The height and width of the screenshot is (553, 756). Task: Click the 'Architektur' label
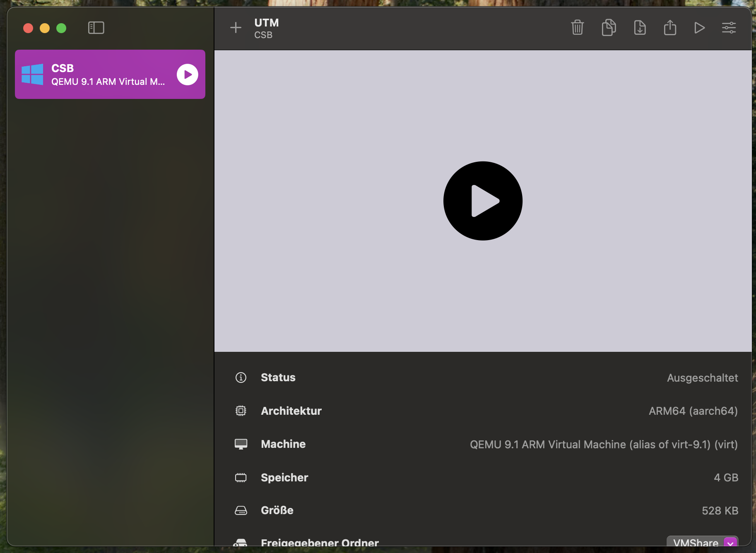(x=291, y=411)
